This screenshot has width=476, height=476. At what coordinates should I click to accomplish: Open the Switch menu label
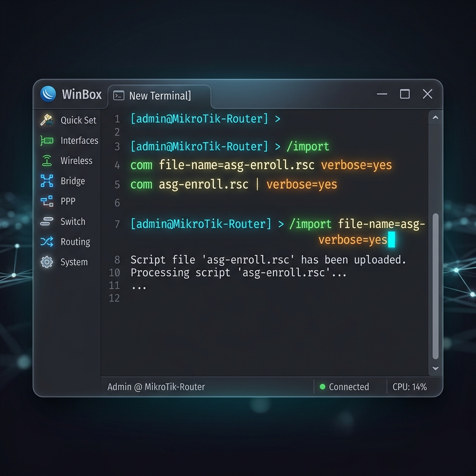coord(73,222)
